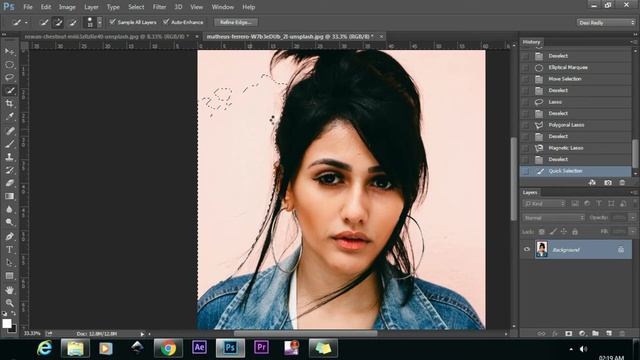Open the workspace switcher dropdown
This screenshot has height=360, width=640.
coord(606,22)
